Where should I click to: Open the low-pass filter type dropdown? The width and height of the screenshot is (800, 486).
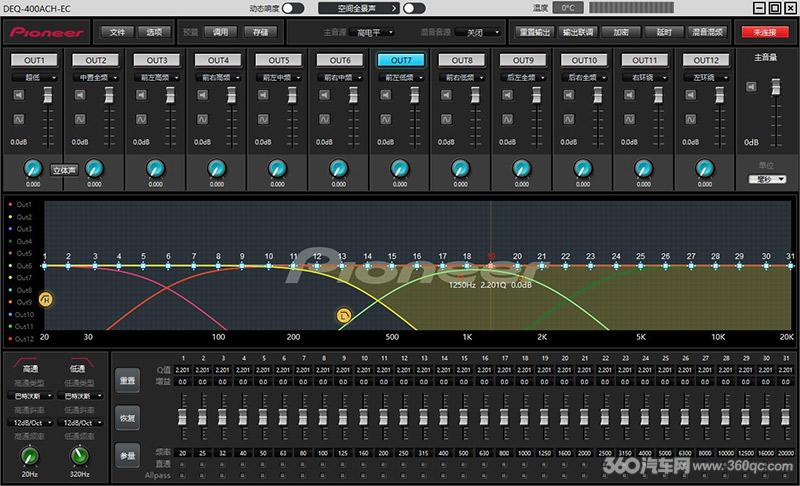coord(80,396)
